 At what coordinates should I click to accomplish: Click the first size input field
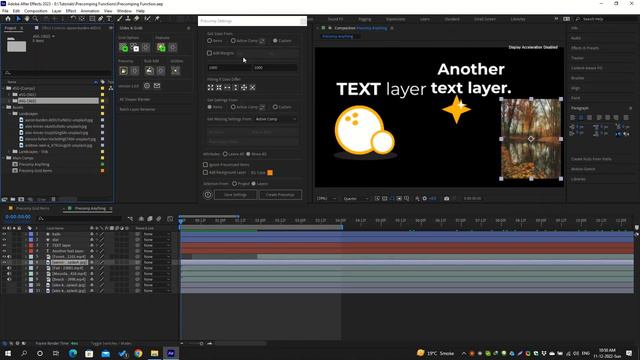229,67
